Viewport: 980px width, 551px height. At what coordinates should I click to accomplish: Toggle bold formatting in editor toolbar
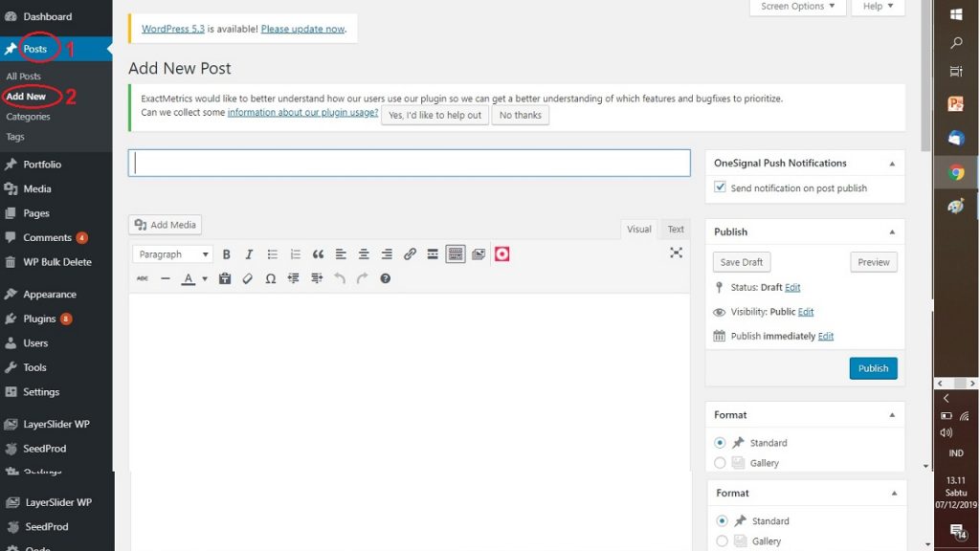click(x=227, y=254)
